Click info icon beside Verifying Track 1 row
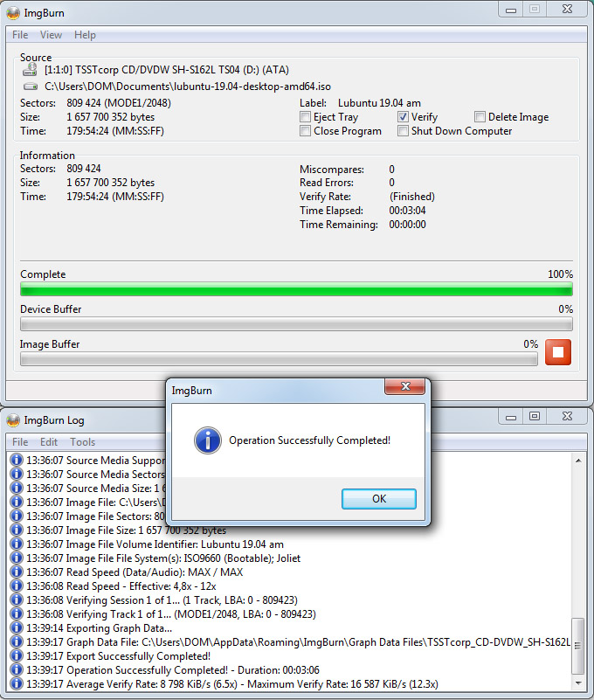Viewport: 594px width, 700px height. coord(16,613)
